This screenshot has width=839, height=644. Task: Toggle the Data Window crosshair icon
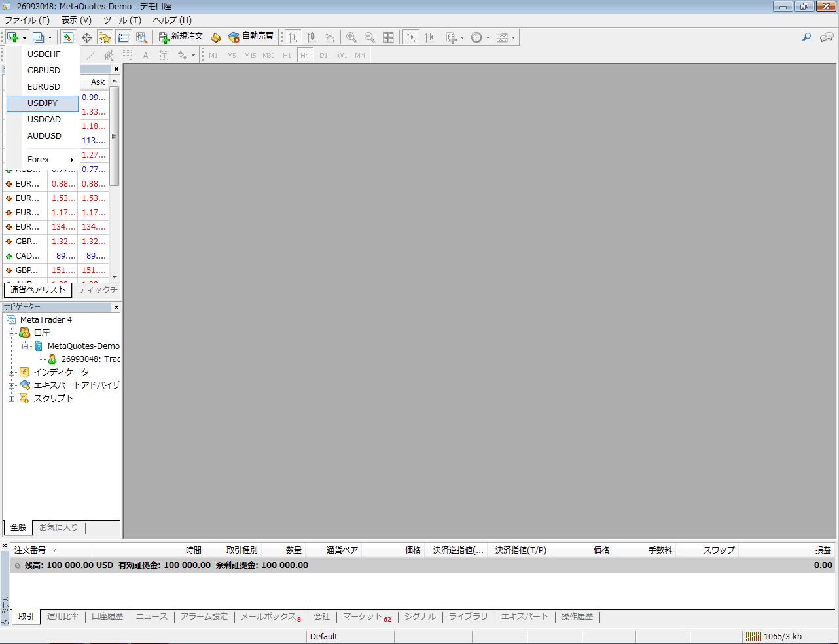coord(86,37)
